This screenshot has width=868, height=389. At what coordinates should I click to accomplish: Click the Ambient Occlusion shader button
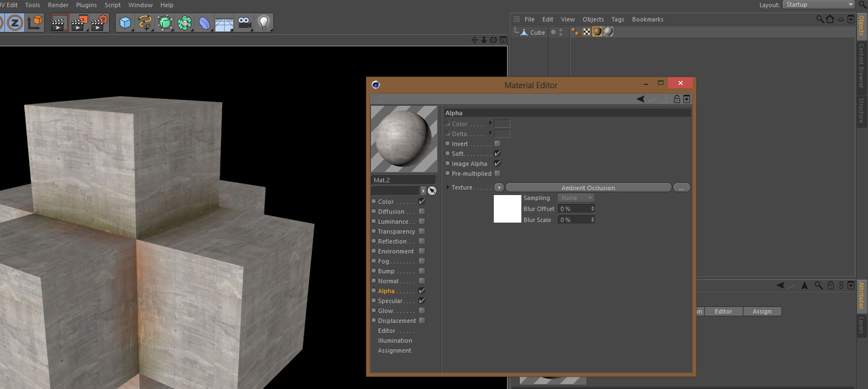pos(588,188)
